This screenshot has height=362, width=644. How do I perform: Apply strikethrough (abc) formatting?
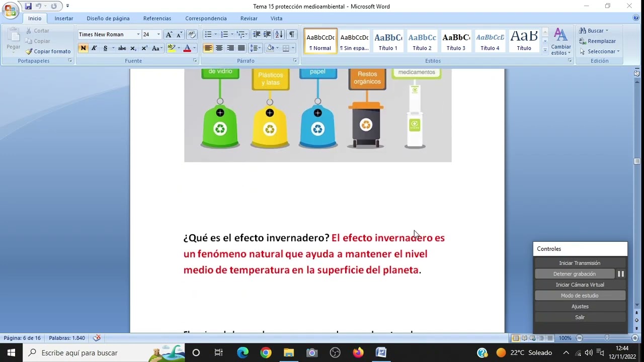coord(122,48)
